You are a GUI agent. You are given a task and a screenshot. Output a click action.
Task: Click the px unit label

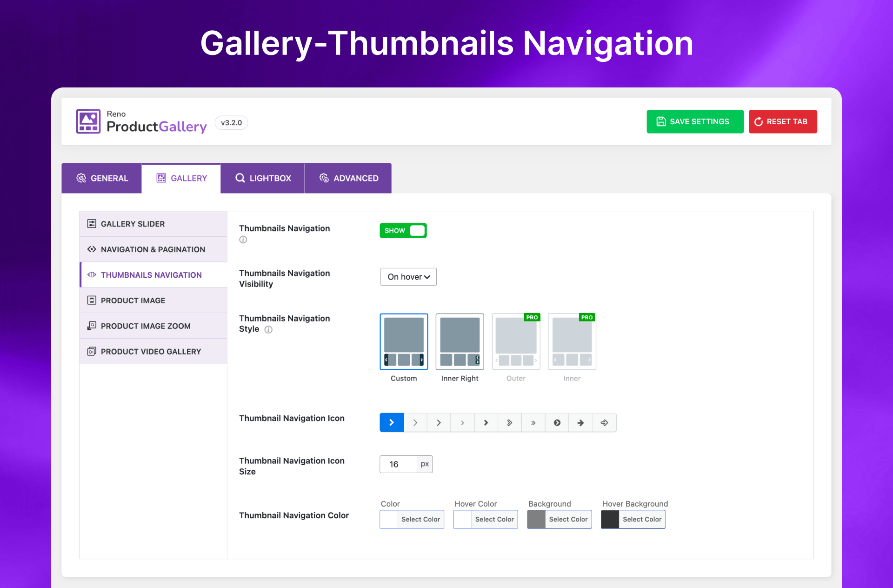[x=425, y=464]
